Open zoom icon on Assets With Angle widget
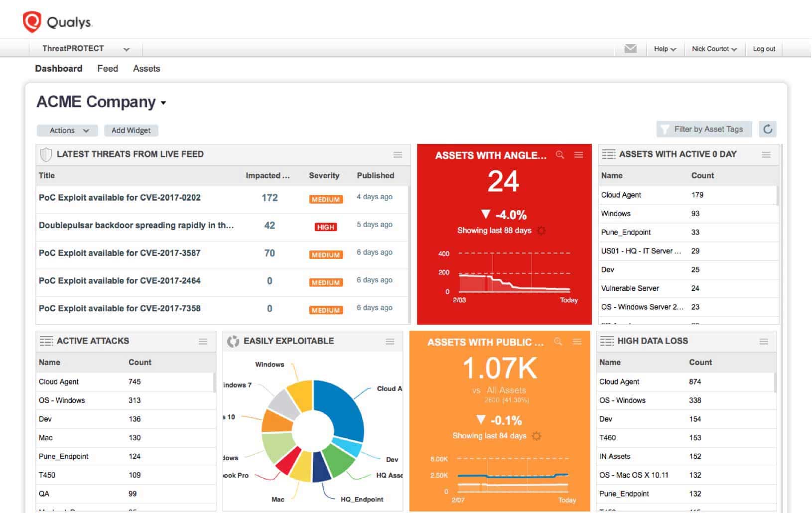 tap(559, 155)
